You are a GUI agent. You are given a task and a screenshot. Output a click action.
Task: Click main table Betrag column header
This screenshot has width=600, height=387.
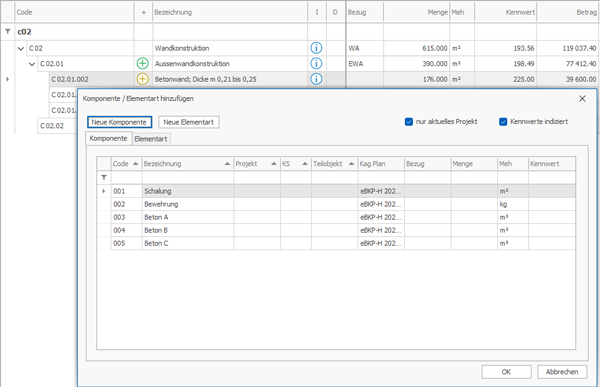click(568, 12)
